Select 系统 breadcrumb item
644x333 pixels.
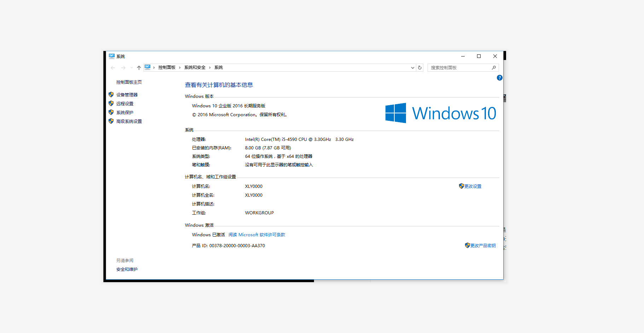coord(219,67)
